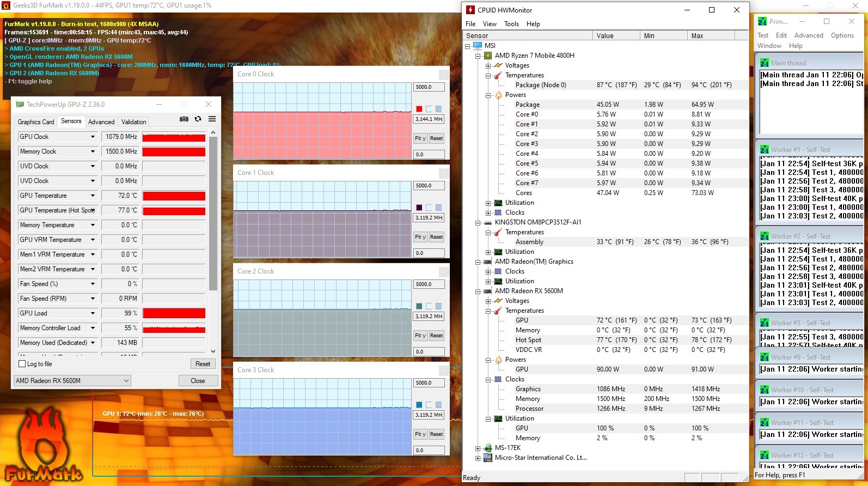Open the GPU Load sensor dropdown
The image size is (868, 486).
tap(93, 313)
